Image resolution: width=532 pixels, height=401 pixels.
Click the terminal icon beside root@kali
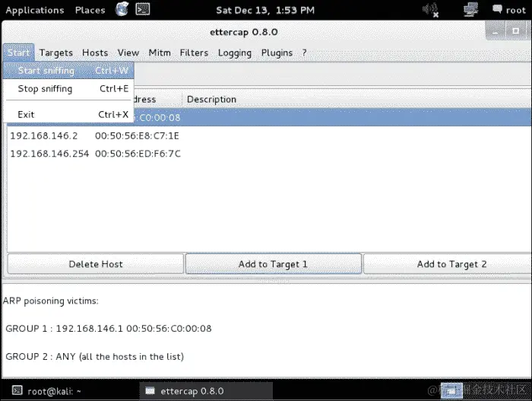(17, 390)
